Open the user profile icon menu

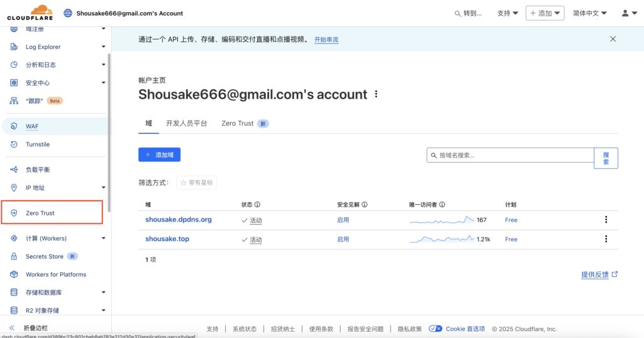click(629, 13)
